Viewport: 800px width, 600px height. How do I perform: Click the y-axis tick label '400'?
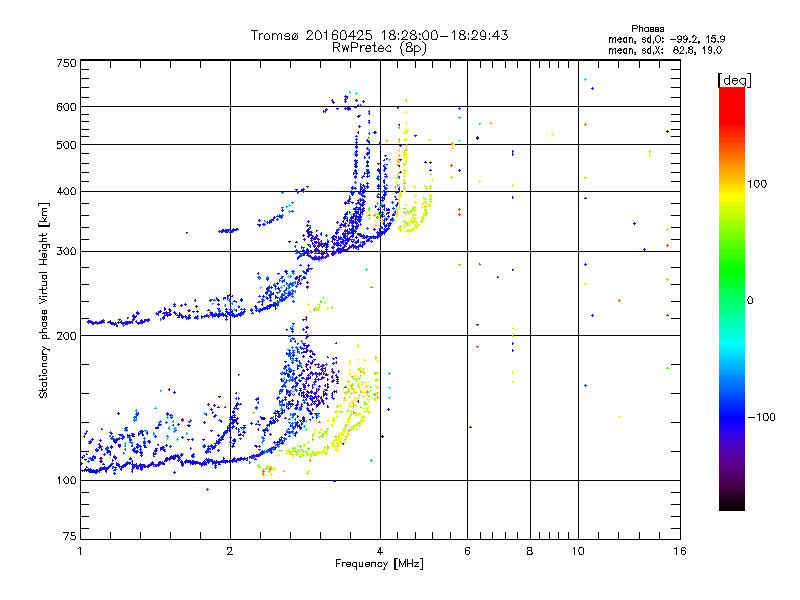tap(66, 191)
